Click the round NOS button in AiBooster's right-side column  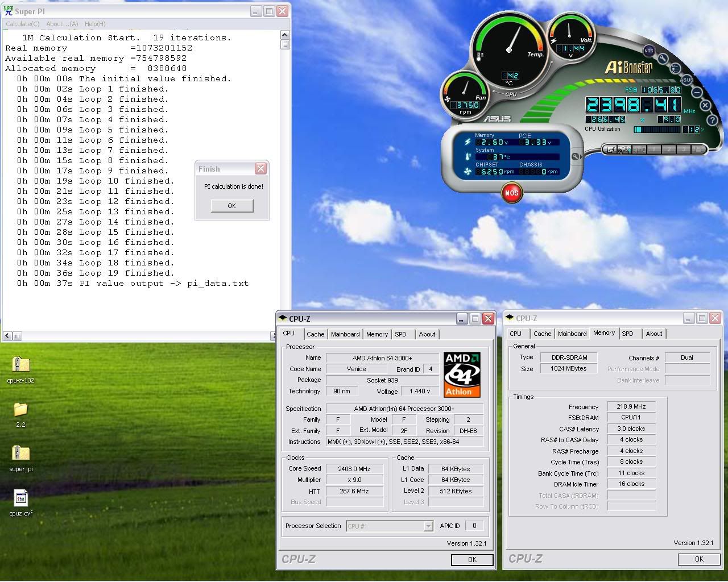(x=649, y=51)
